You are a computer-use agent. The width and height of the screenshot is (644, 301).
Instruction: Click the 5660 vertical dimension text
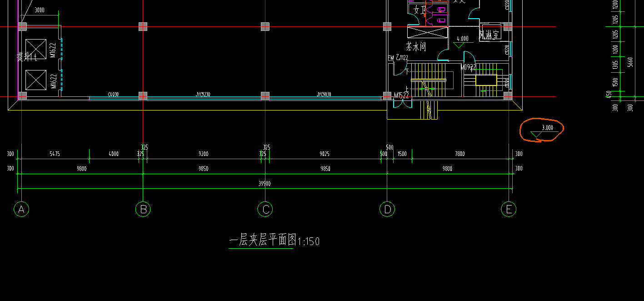(630, 62)
